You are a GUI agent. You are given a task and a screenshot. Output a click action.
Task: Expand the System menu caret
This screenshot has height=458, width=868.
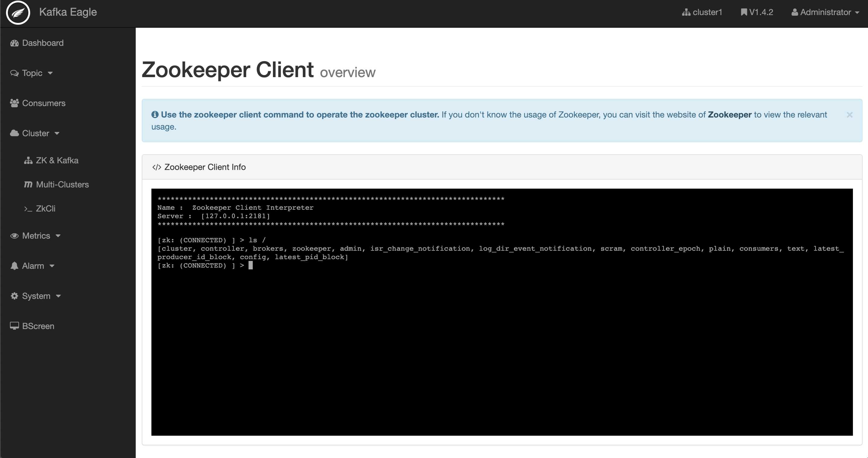tap(58, 296)
